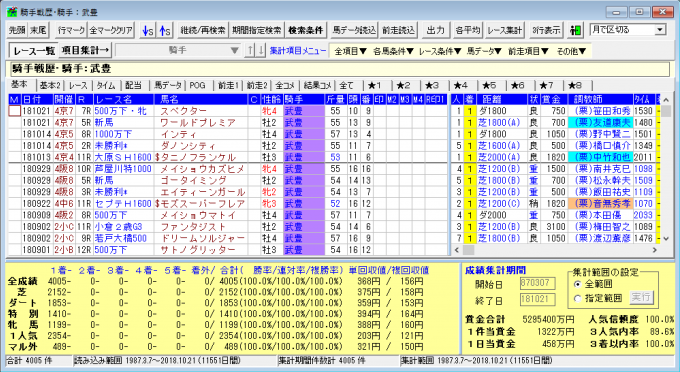Viewport: 680px width, 372px height.
Task: Click the 集計項目メニュー link
Action: [298, 51]
